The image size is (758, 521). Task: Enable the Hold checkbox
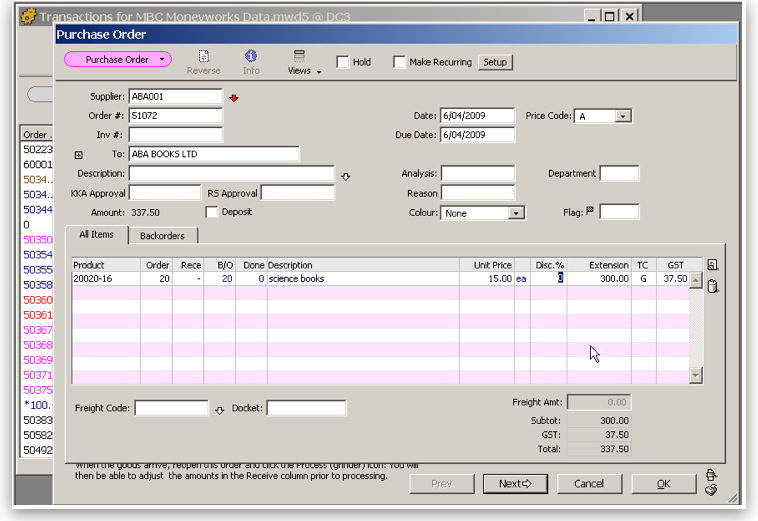pyautogui.click(x=343, y=62)
